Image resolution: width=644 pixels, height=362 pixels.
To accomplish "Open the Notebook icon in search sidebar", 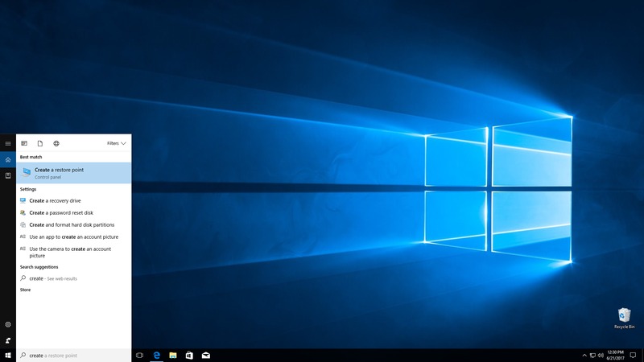I will click(8, 175).
